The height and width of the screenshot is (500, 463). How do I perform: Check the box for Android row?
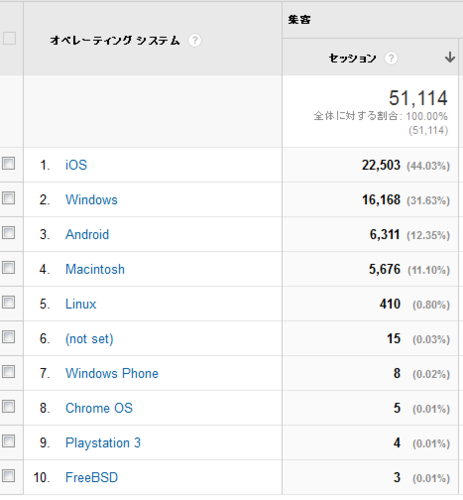(9, 233)
